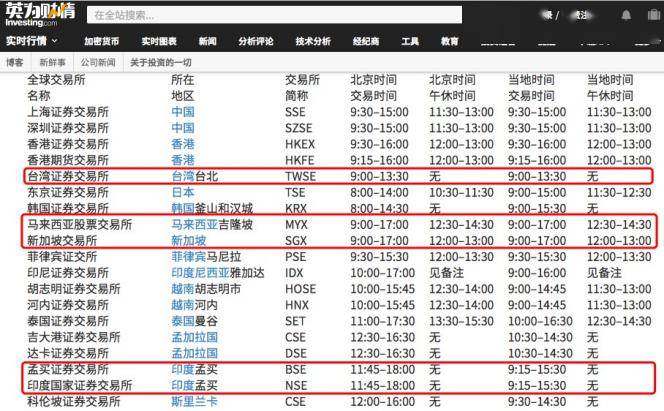The height and width of the screenshot is (411, 664).
Task: Click the 印度尼西亚 region link
Action: (201, 273)
